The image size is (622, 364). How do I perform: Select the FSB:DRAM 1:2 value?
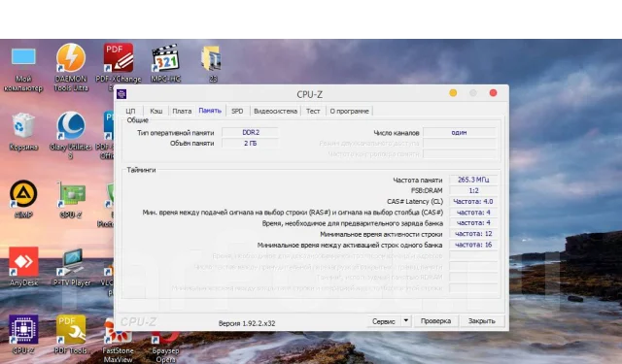(x=473, y=190)
